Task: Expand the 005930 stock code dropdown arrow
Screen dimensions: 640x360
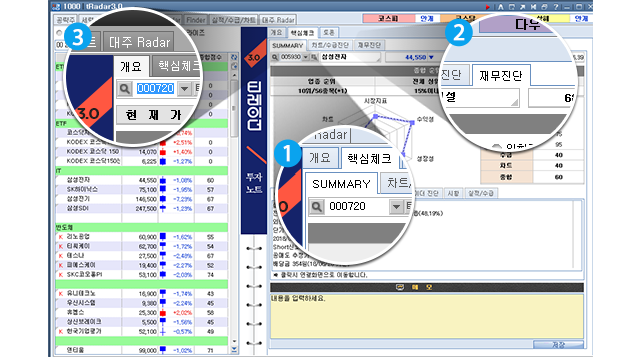Action: (x=305, y=57)
